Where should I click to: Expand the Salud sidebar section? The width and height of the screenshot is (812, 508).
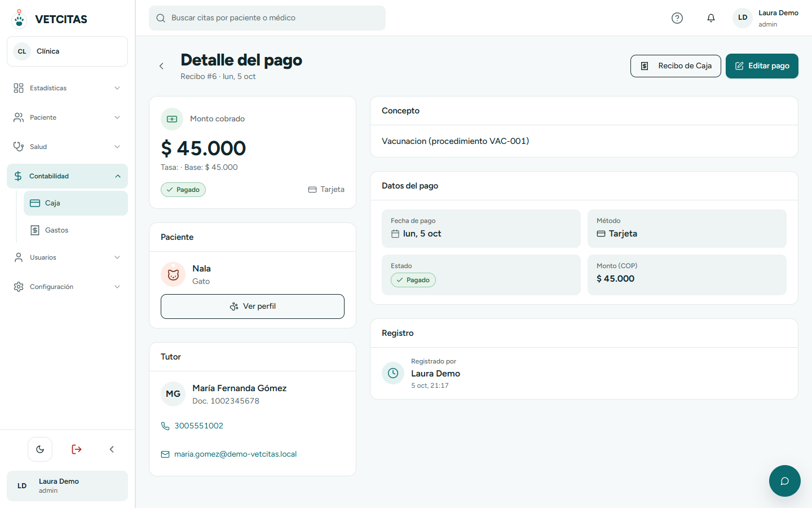67,147
